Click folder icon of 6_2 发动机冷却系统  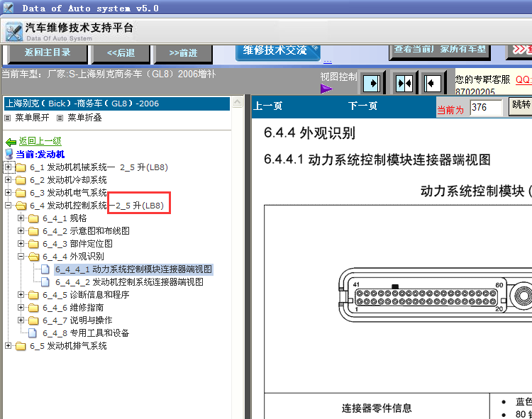coord(21,180)
